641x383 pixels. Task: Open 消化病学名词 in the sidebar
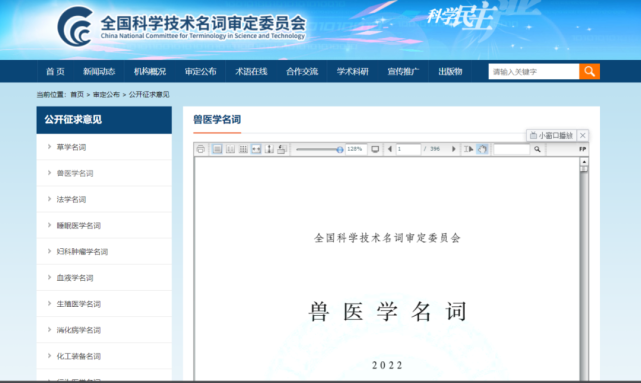pyautogui.click(x=78, y=330)
